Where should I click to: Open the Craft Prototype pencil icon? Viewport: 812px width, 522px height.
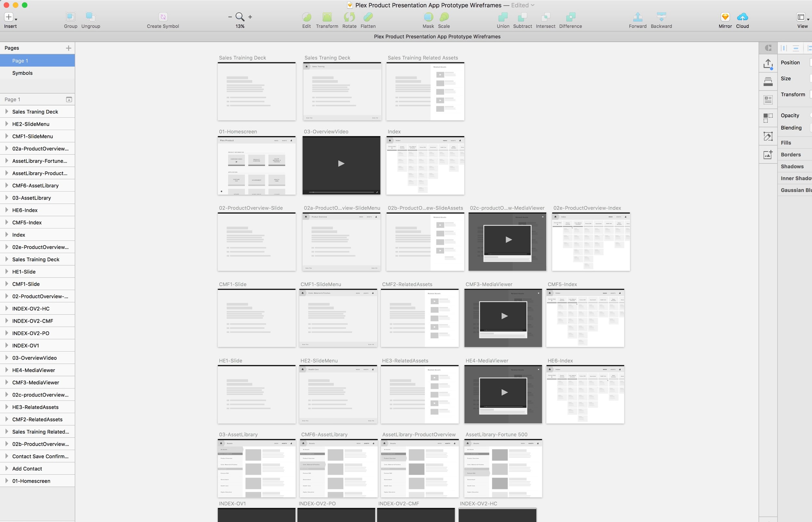(x=768, y=136)
